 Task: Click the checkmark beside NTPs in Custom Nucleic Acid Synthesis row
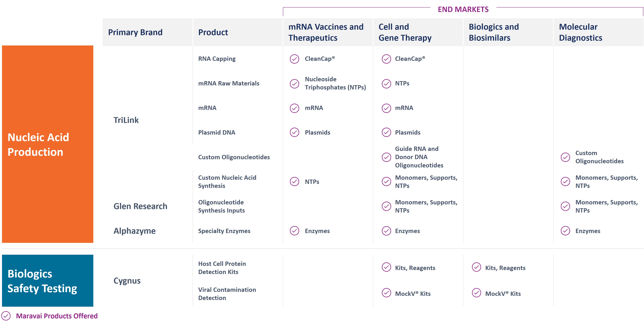(x=294, y=182)
